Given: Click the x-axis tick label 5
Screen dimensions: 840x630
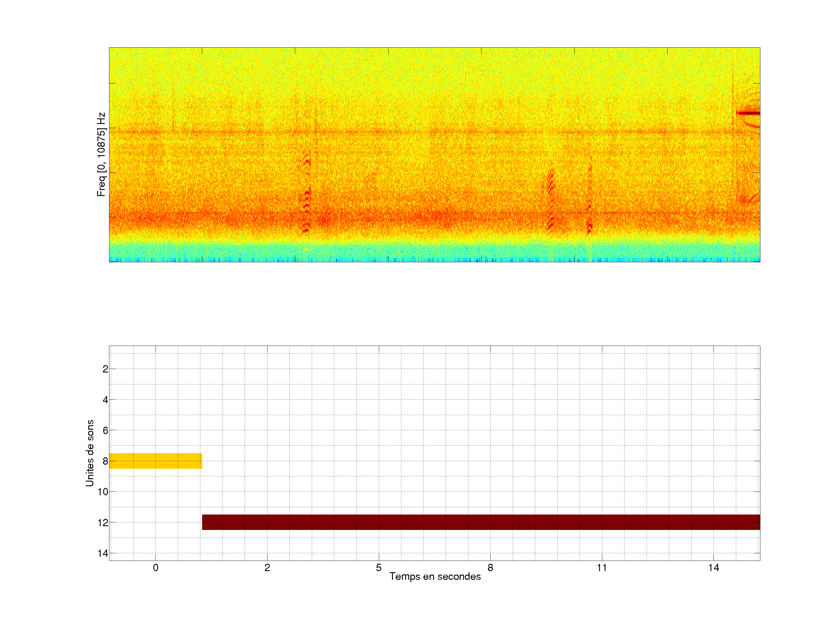Looking at the screenshot, I should (379, 568).
